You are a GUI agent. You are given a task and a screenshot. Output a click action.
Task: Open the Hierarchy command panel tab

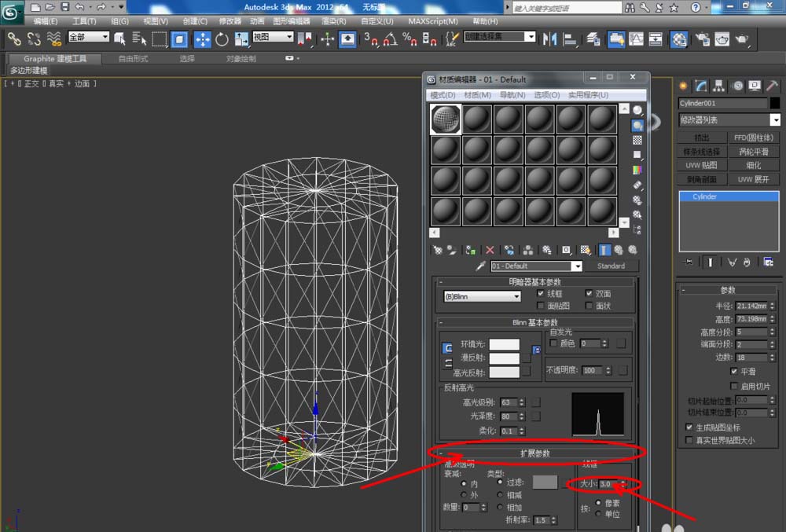point(719,86)
